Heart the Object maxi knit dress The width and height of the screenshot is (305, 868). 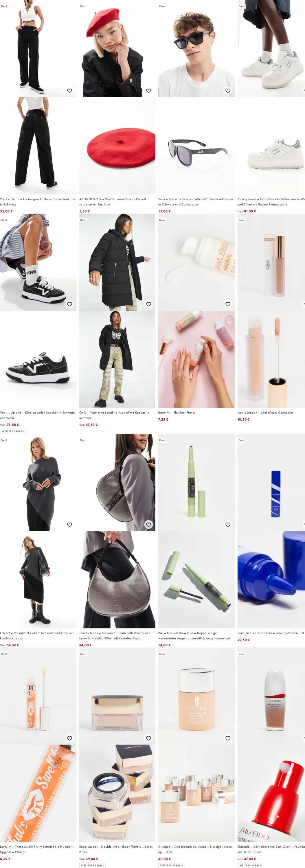click(69, 525)
